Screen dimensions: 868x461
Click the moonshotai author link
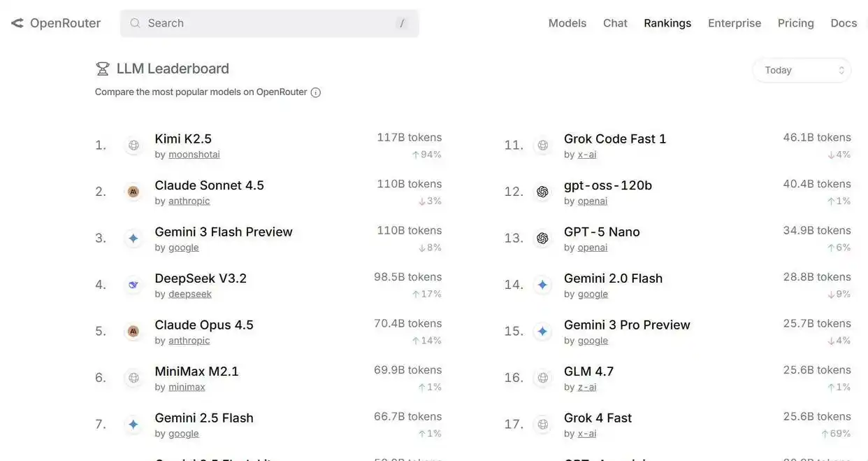[x=194, y=155]
